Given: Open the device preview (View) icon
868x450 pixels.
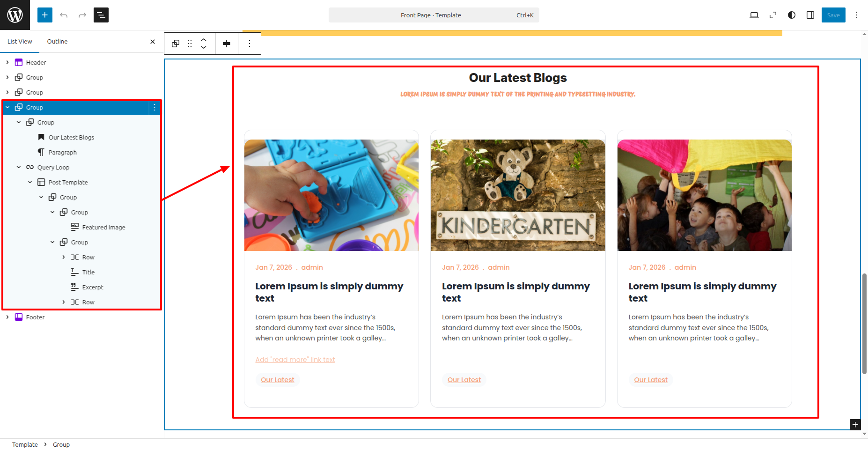Looking at the screenshot, I should 754,15.
